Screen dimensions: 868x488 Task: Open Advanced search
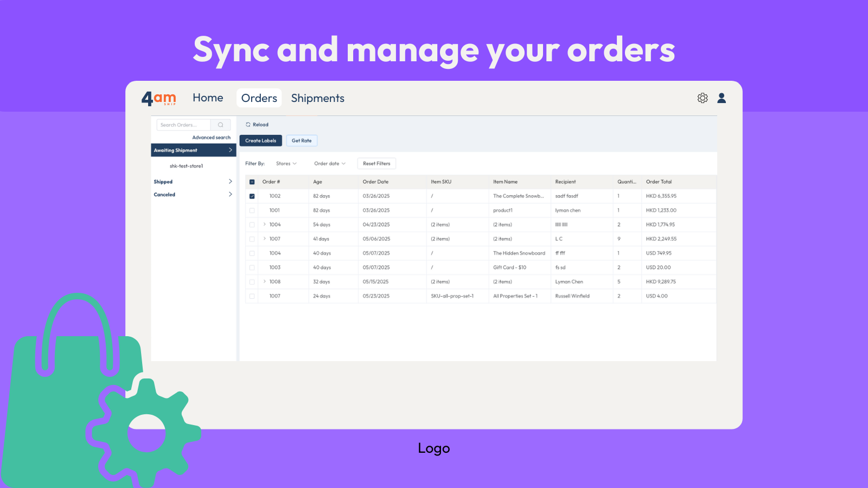point(211,137)
